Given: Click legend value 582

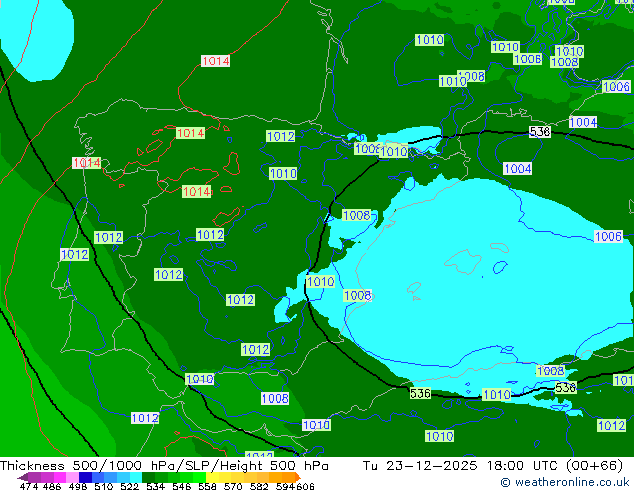Looking at the screenshot, I should coord(259,486).
